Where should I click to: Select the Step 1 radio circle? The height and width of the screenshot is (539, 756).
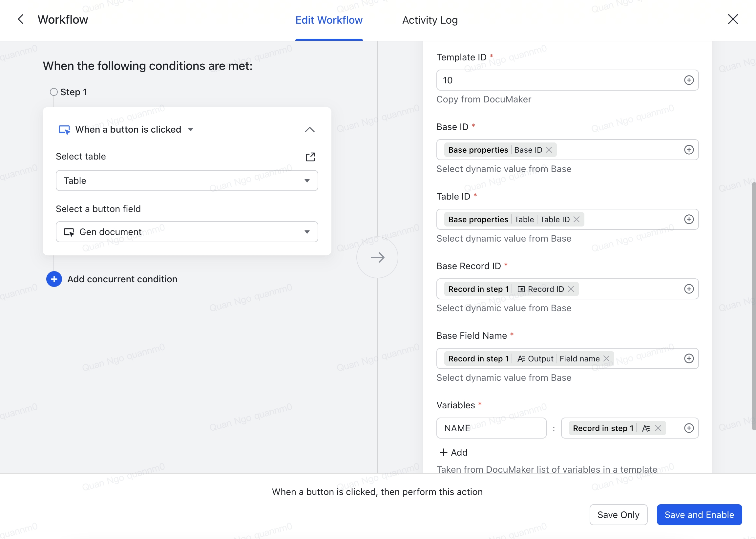pos(54,92)
